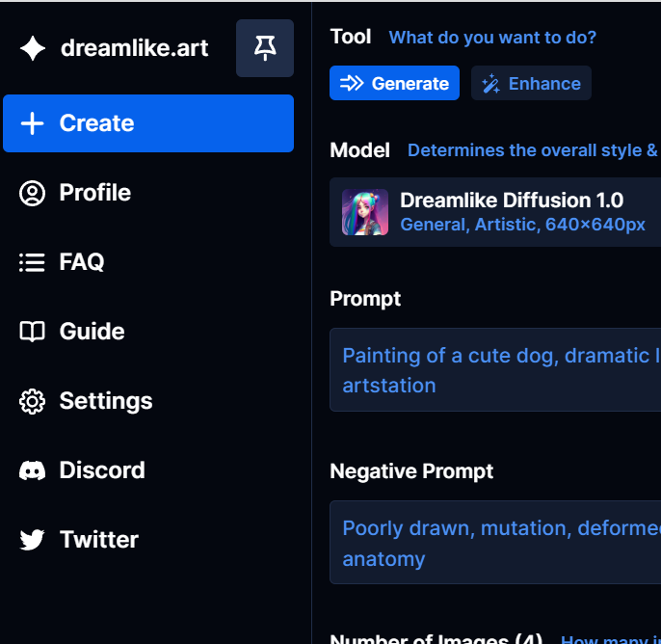Image resolution: width=661 pixels, height=644 pixels.
Task: Click the anime girl model thumbnail
Action: [365, 212]
